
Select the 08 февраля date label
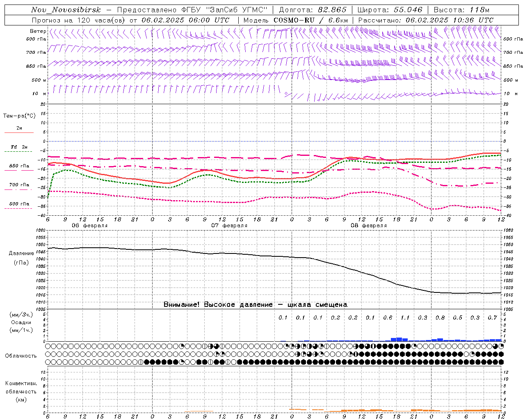368,226
